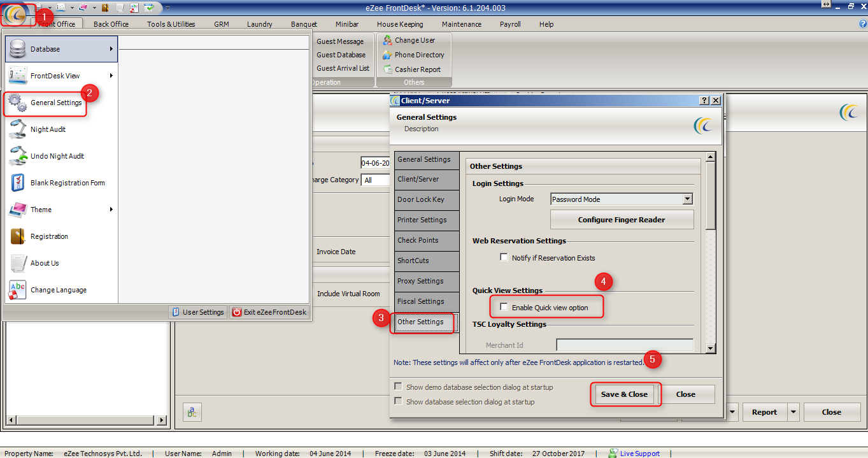868x458 pixels.
Task: Open Login Mode dropdown
Action: point(687,199)
